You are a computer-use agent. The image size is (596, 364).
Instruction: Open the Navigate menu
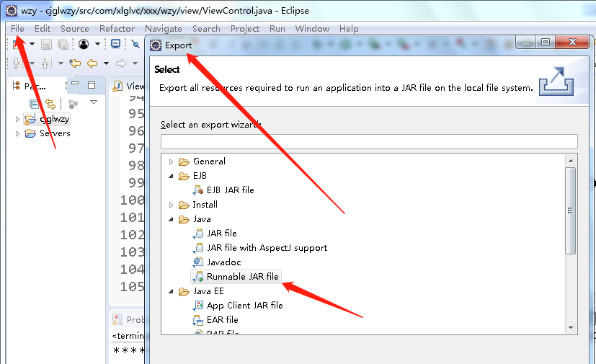click(164, 29)
